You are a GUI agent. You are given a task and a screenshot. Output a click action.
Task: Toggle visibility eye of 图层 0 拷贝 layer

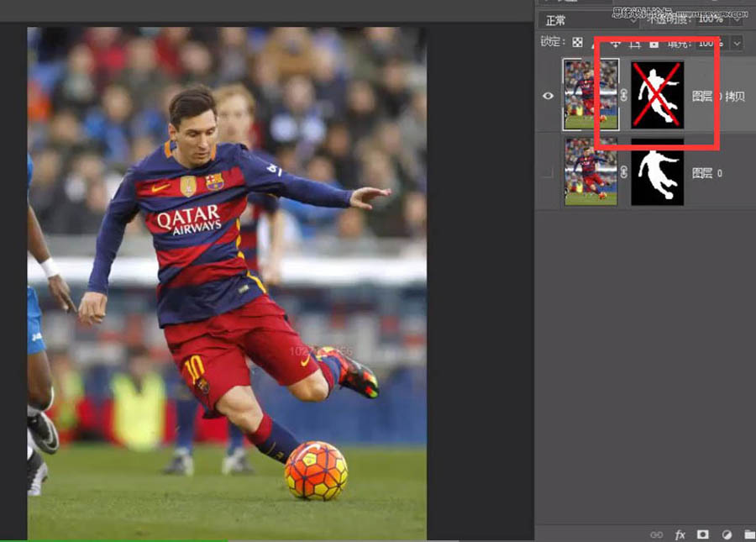548,96
